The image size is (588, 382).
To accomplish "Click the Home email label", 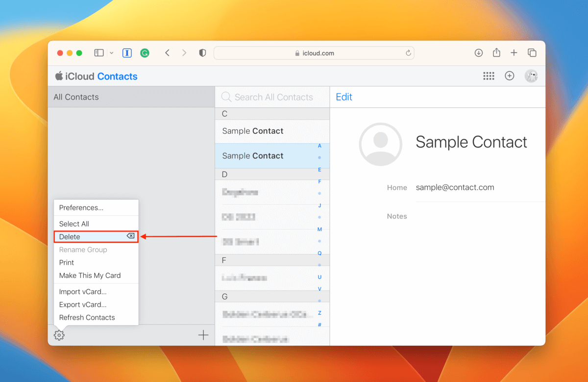I will [x=397, y=188].
